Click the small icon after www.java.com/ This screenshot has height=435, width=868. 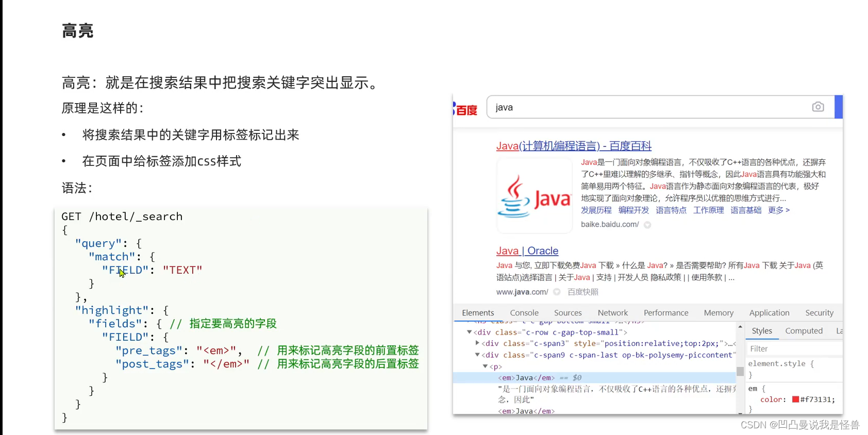click(x=557, y=292)
